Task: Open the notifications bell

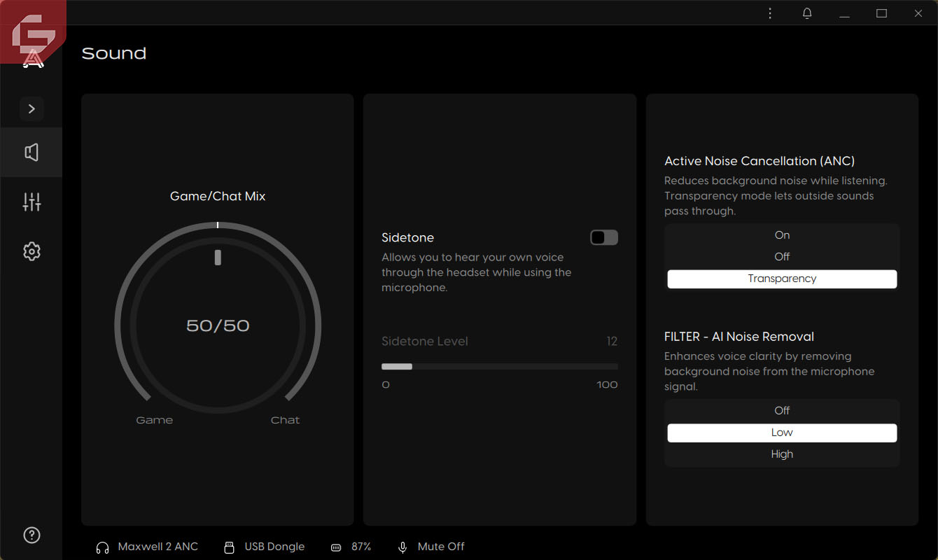Action: [807, 13]
